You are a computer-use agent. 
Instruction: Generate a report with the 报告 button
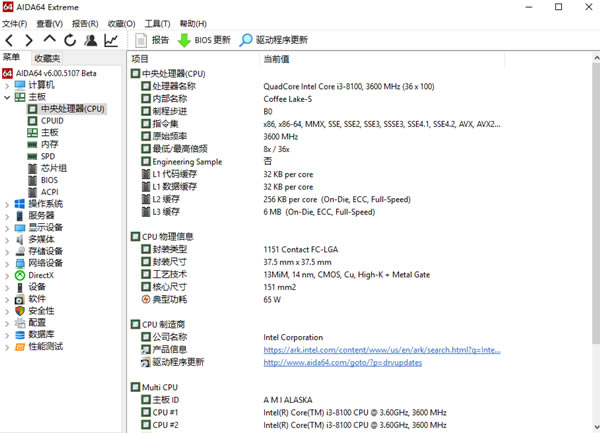(151, 40)
